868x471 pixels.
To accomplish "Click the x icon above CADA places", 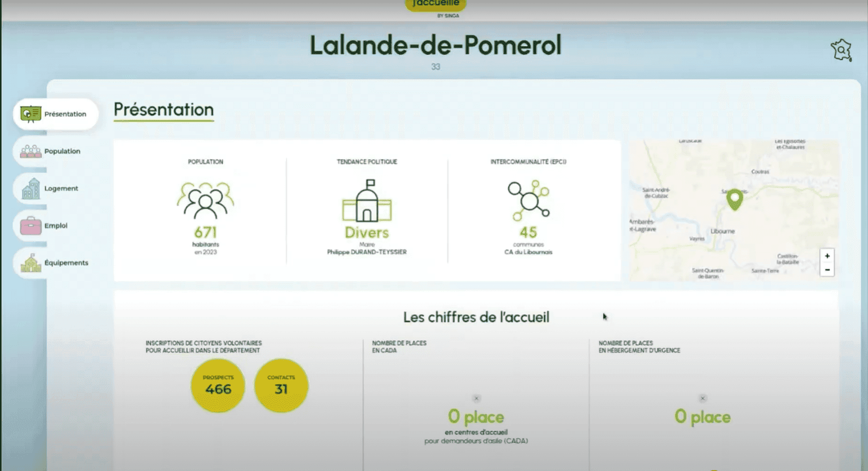I will (x=476, y=398).
